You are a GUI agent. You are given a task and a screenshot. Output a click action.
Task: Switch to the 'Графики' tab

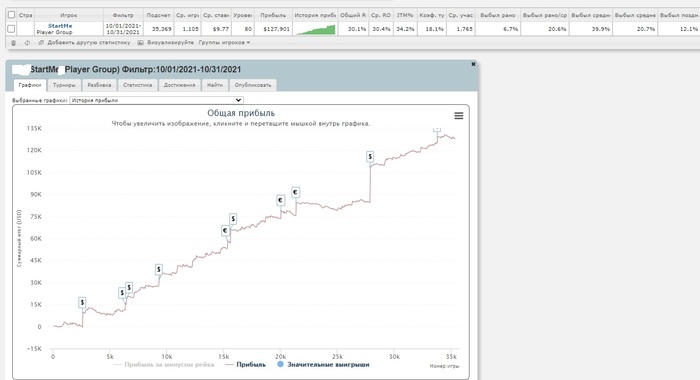click(x=30, y=85)
